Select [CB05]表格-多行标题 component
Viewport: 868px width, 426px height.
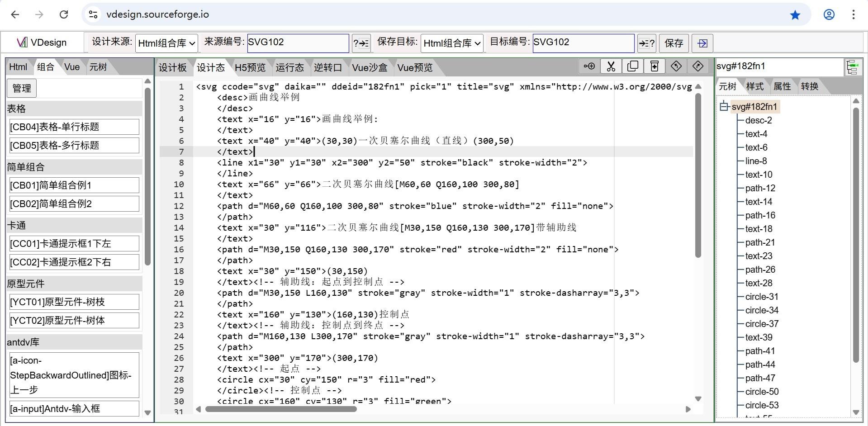(x=74, y=146)
